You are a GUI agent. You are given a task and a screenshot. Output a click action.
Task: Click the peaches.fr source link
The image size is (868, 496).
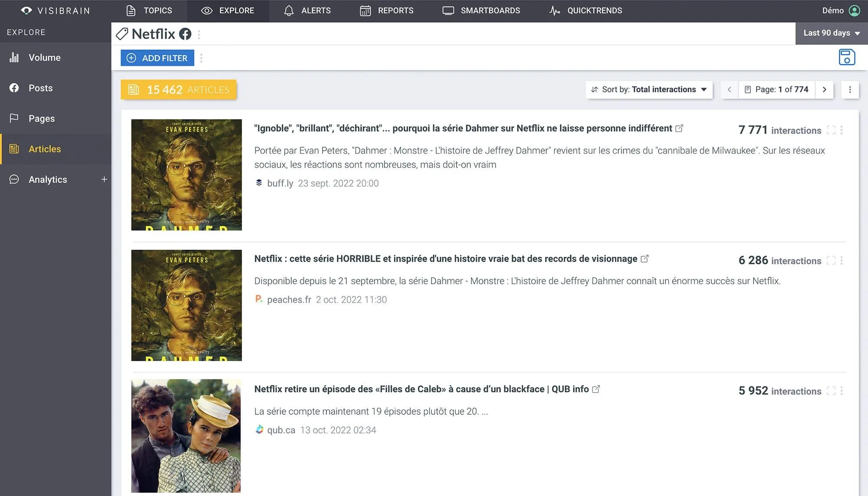coord(289,299)
